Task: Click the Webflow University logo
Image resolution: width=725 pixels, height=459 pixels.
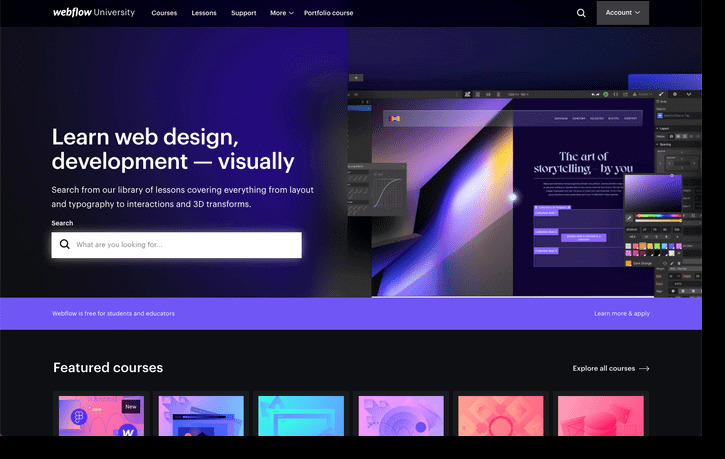Action: (x=94, y=12)
